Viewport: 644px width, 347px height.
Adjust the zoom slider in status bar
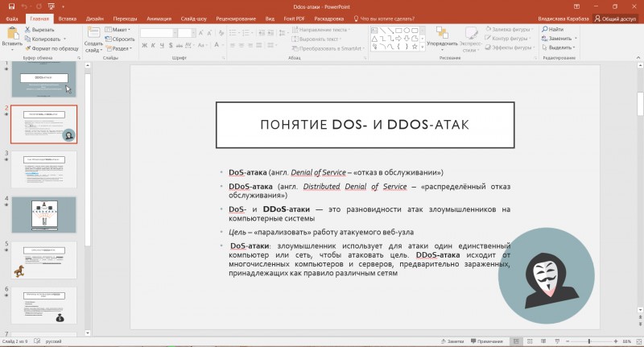(589, 341)
